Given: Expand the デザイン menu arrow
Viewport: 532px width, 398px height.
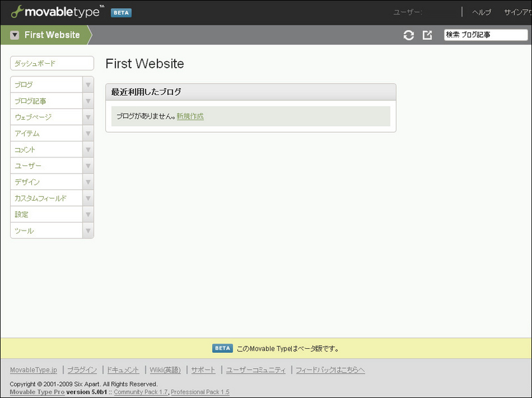Looking at the screenshot, I should pyautogui.click(x=88, y=182).
